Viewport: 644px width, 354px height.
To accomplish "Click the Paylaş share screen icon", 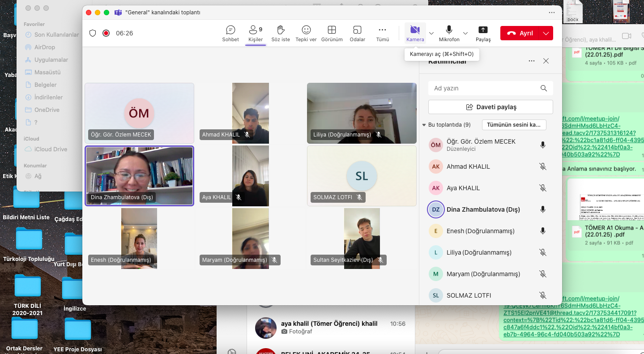I will 483,33.
